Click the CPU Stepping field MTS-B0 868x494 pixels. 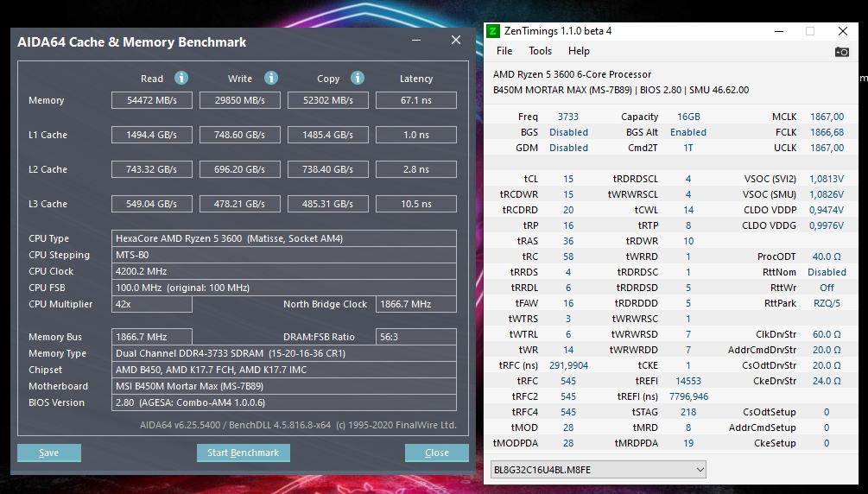pyautogui.click(x=284, y=255)
